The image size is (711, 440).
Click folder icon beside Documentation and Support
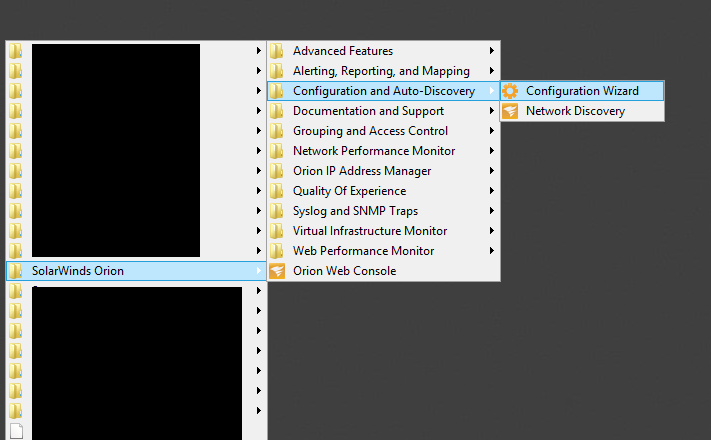point(277,111)
